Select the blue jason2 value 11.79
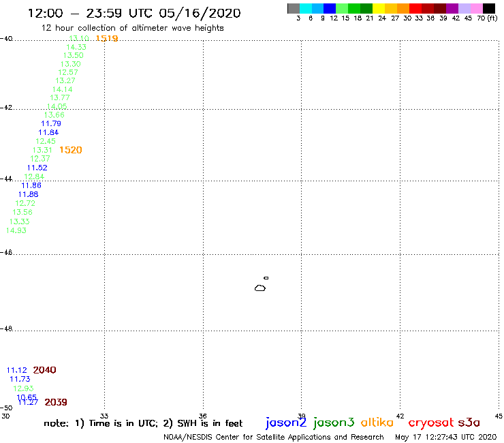The height and width of the screenshot is (443, 504). (51, 123)
